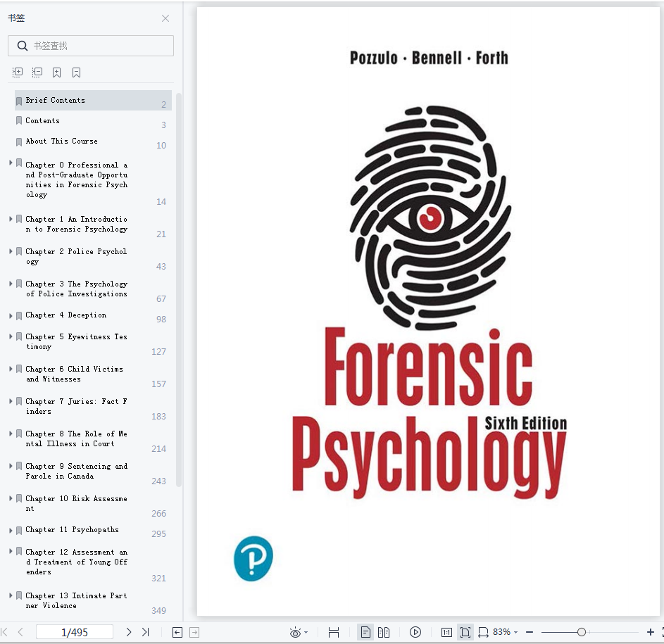This screenshot has width=664, height=644.
Task: Expand Chapter 8 Role of Mental Illness
Action: [11, 434]
